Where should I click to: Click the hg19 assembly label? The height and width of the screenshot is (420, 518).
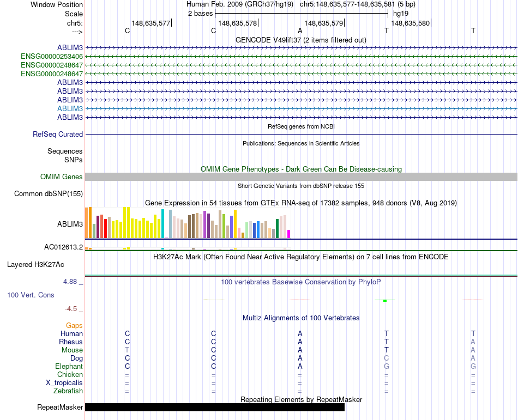coord(401,14)
